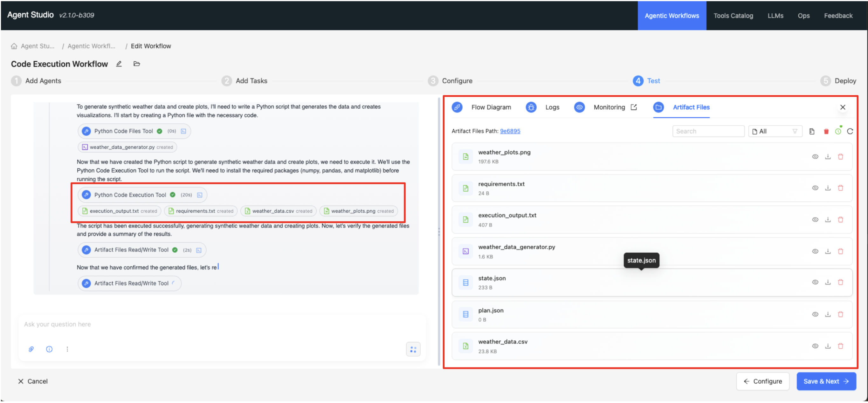
Task: Click the new file icon in artifact toolbar
Action: point(812,131)
